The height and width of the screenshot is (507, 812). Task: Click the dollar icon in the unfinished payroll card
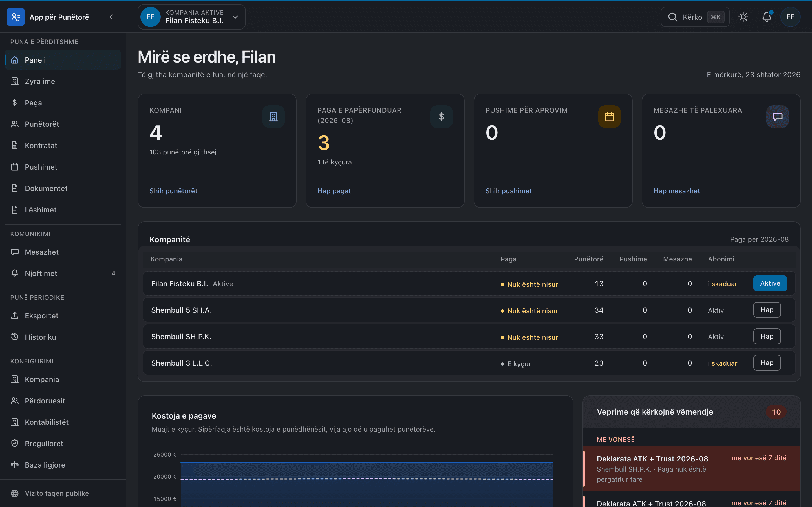(442, 117)
